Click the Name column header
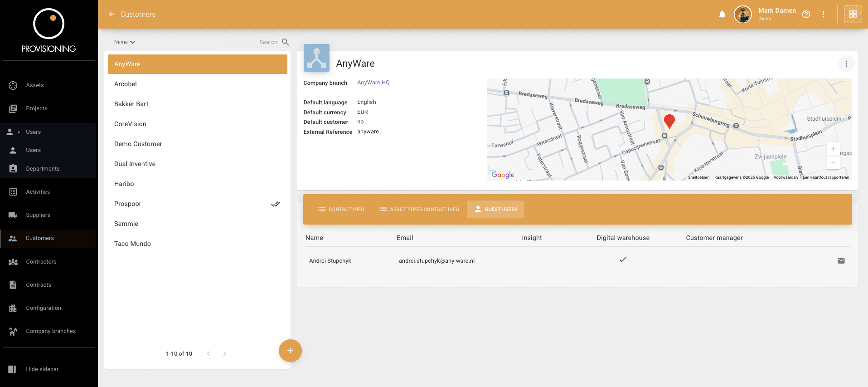This screenshot has width=868, height=387. coord(314,238)
